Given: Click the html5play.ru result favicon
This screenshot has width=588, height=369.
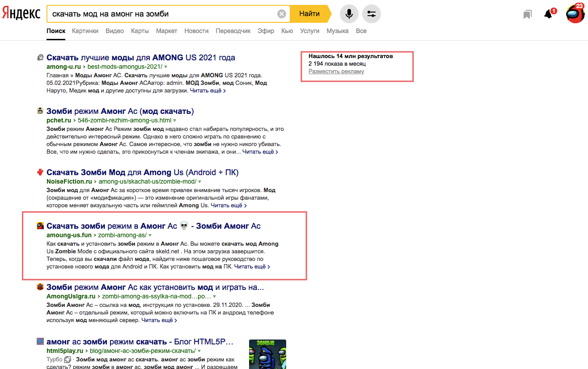Looking at the screenshot, I should tap(40, 341).
